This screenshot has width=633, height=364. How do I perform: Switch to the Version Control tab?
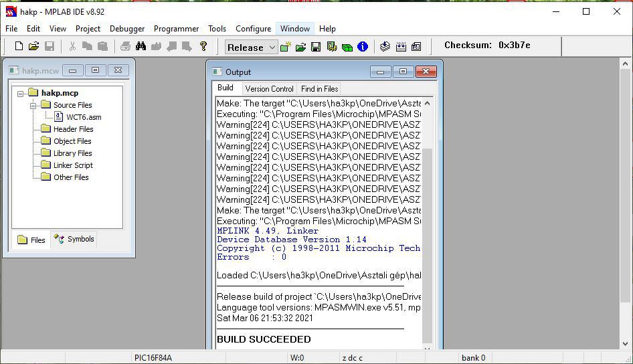269,89
